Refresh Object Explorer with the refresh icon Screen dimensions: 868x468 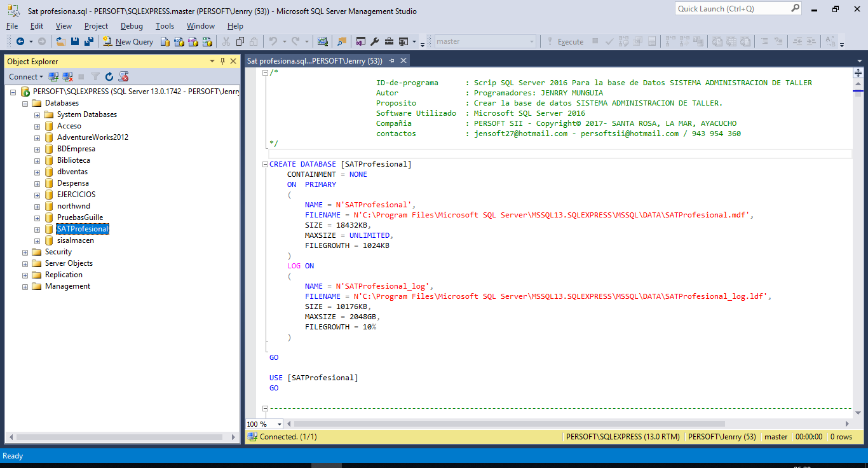click(109, 76)
